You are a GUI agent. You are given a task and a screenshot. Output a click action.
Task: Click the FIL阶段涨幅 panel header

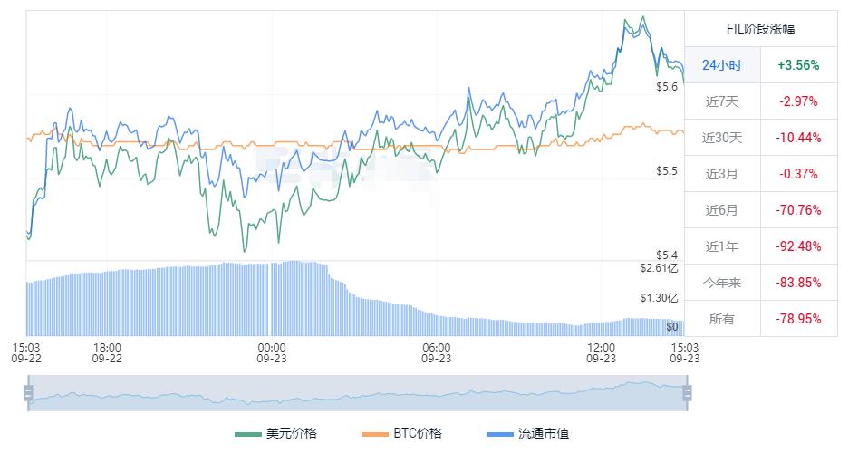760,28
